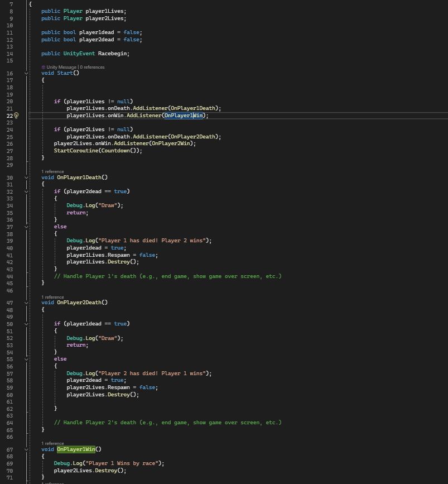Collapse the OnPlayer1Death() method
Viewport: 448px width, 484px height.
point(26,178)
